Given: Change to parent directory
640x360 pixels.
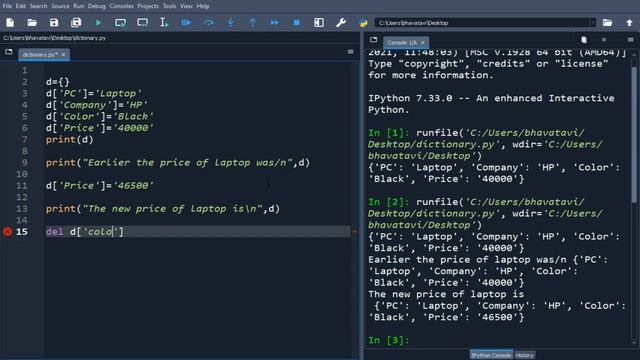Looking at the screenshot, I should [629, 23].
